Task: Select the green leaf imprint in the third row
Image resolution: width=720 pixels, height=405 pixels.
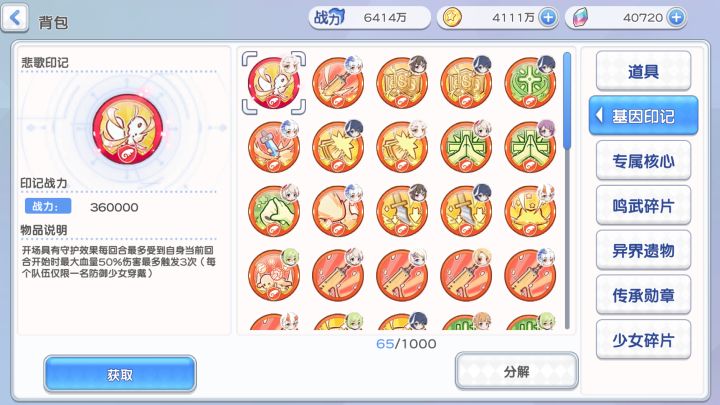Action: (274, 211)
